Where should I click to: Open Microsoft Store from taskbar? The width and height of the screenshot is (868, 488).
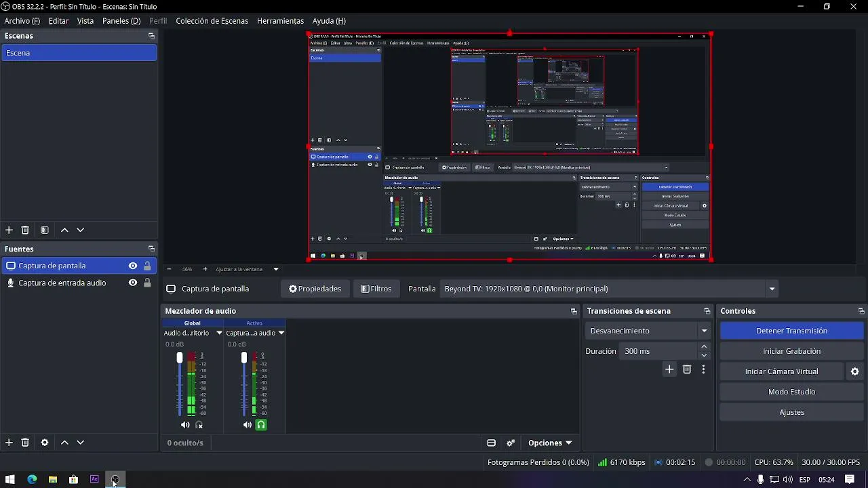[73, 480]
